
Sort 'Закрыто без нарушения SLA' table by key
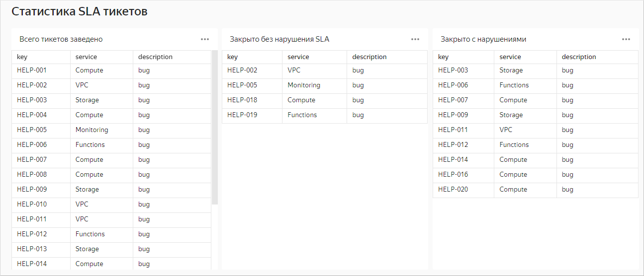pyautogui.click(x=233, y=57)
